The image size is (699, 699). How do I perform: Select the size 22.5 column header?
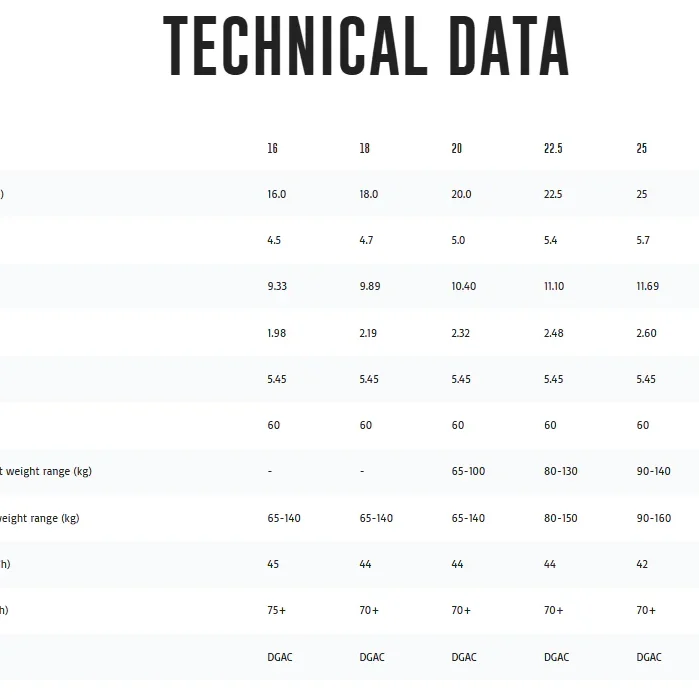point(553,148)
